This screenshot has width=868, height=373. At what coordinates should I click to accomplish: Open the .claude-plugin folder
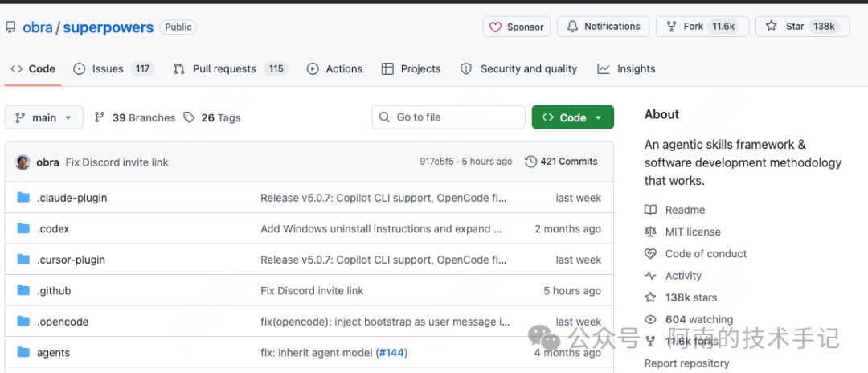tap(72, 198)
